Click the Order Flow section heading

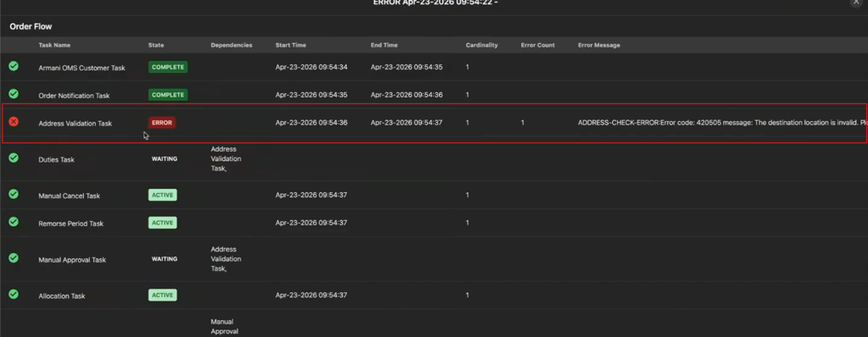[x=31, y=26]
